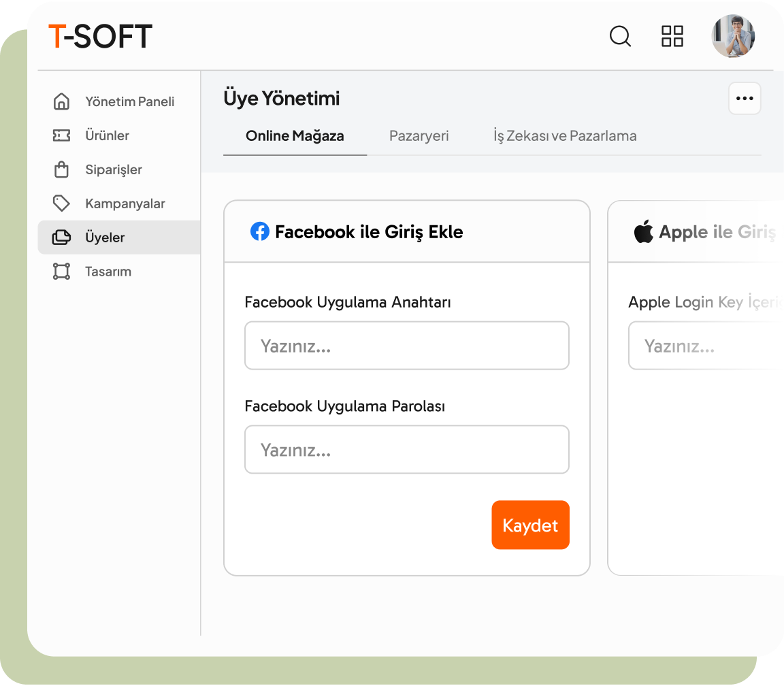Image resolution: width=784 pixels, height=686 pixels.
Task: Open the İş Zekası ve Pazarlama tab
Action: coord(565,136)
